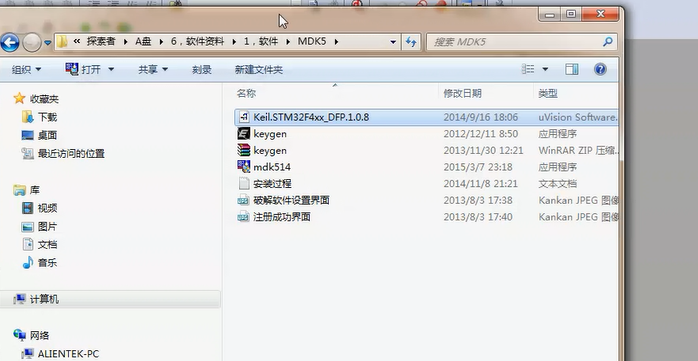This screenshot has width=698, height=361.
Task: Select 库 in the navigation pane
Action: (x=34, y=190)
